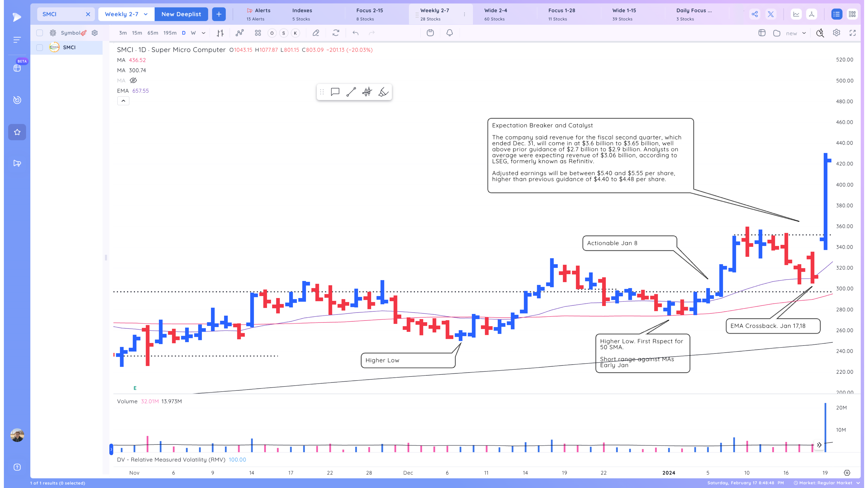Create an alert with bell icon
Image resolution: width=868 pixels, height=488 pixels.
click(x=449, y=33)
